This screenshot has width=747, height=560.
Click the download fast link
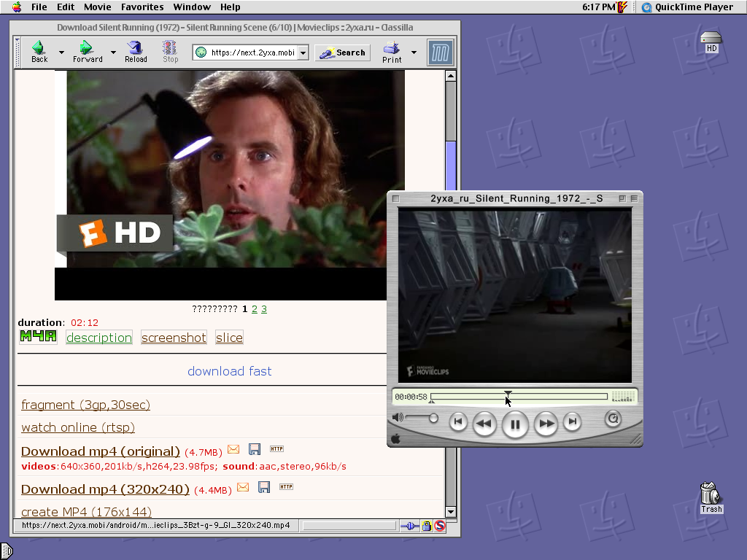coord(230,371)
